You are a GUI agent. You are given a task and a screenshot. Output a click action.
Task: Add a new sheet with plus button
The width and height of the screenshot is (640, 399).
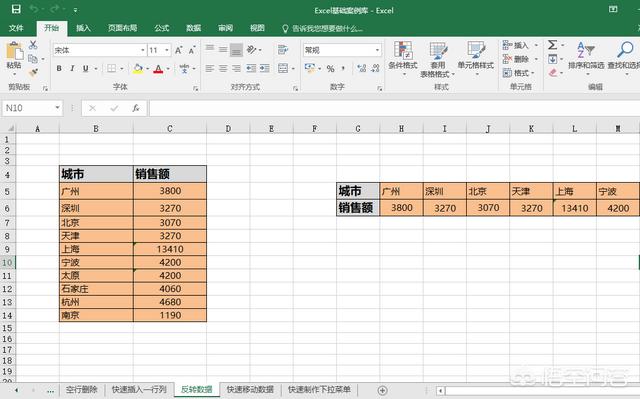382,390
